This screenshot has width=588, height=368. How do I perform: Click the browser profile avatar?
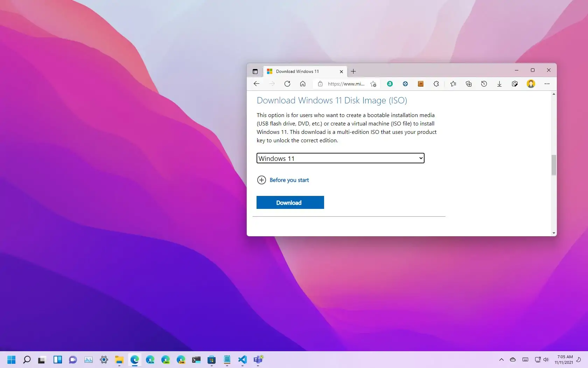tap(531, 84)
